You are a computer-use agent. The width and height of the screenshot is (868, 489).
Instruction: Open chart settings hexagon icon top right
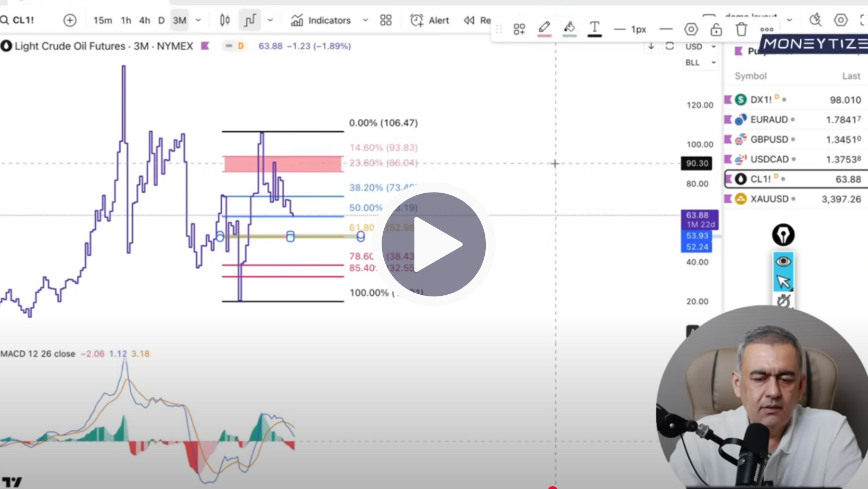[x=840, y=20]
